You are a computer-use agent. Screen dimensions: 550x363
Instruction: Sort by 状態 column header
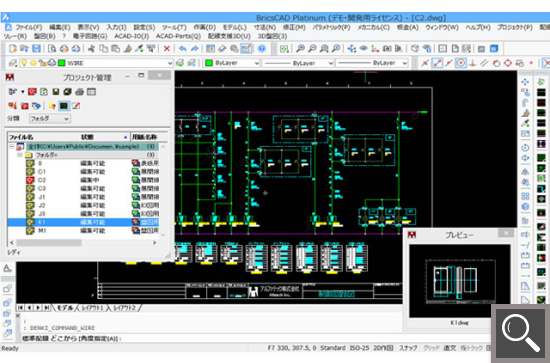[87, 137]
